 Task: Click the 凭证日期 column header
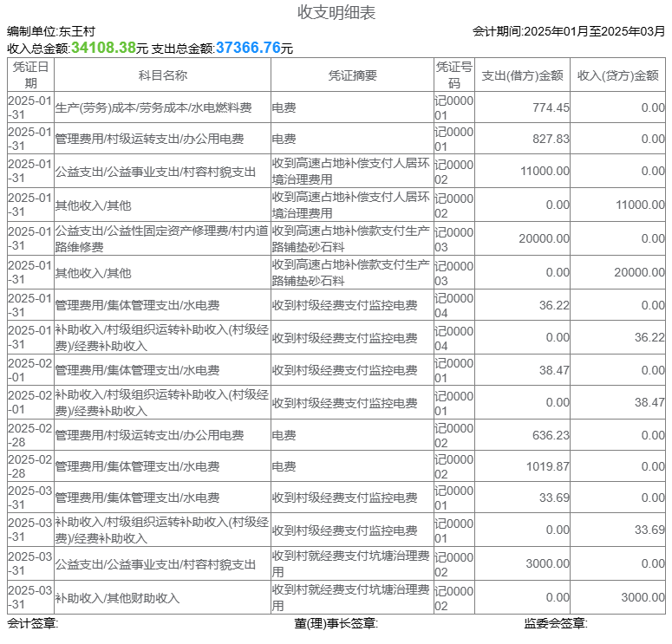pos(30,75)
